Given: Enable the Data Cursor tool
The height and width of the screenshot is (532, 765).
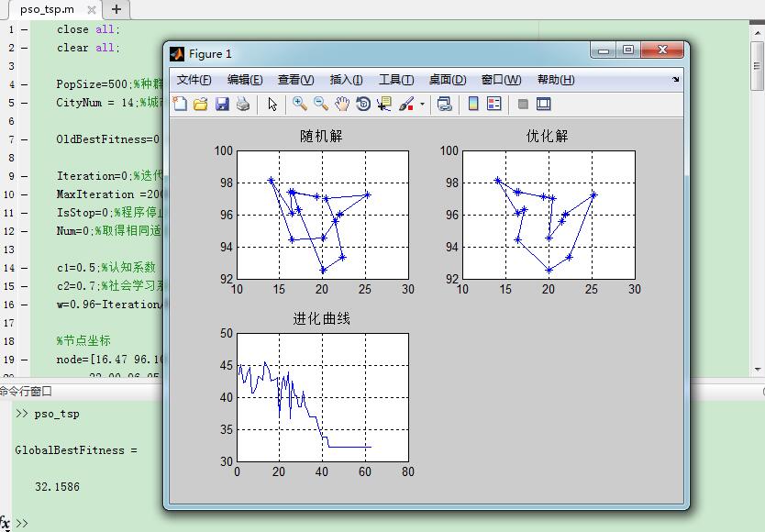Looking at the screenshot, I should [384, 104].
